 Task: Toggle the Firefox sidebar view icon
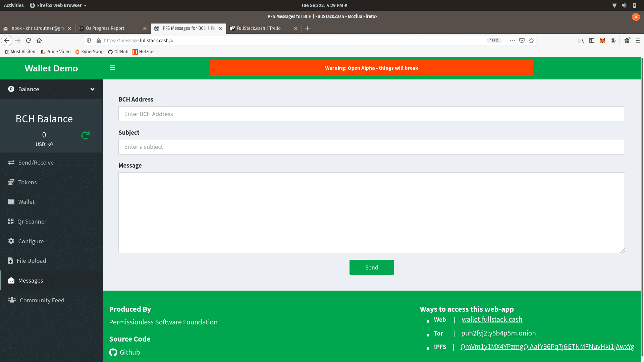click(x=592, y=41)
